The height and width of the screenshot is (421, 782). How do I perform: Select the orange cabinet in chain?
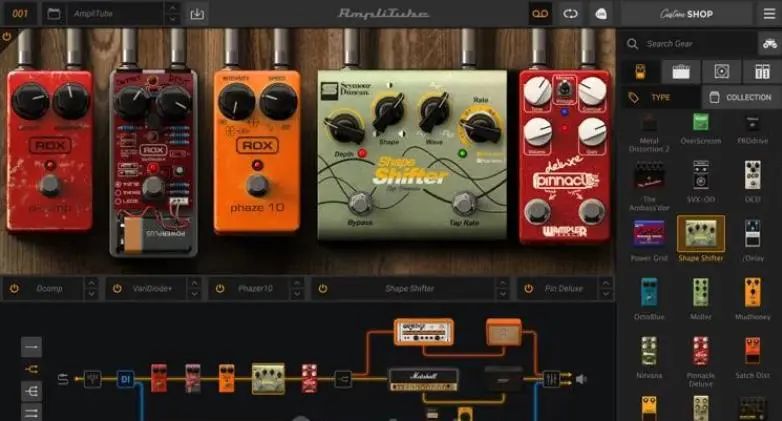tap(504, 332)
